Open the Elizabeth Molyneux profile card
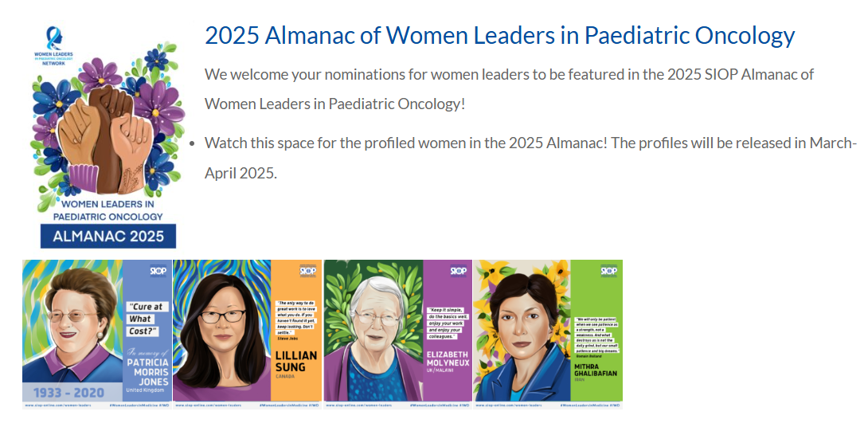Viewport: 868px width, 435px height. (x=397, y=333)
